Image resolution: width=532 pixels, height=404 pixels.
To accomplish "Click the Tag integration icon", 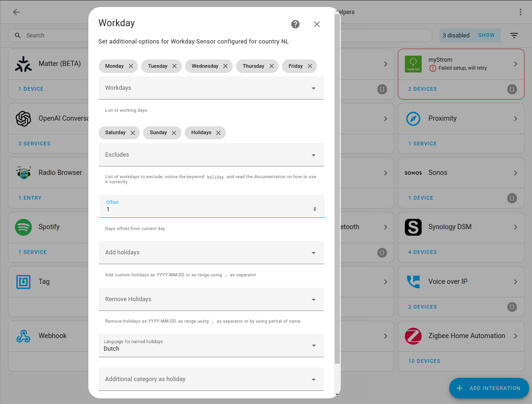I will tap(23, 281).
